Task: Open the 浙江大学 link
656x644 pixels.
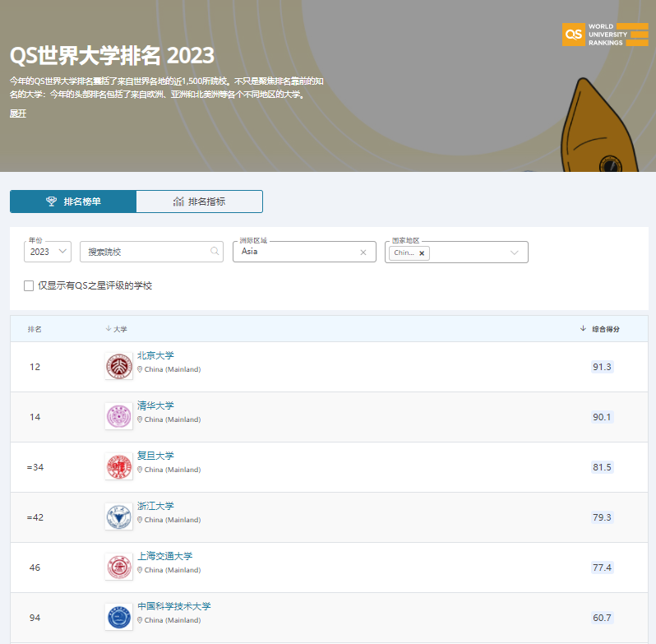Action: pyautogui.click(x=155, y=507)
